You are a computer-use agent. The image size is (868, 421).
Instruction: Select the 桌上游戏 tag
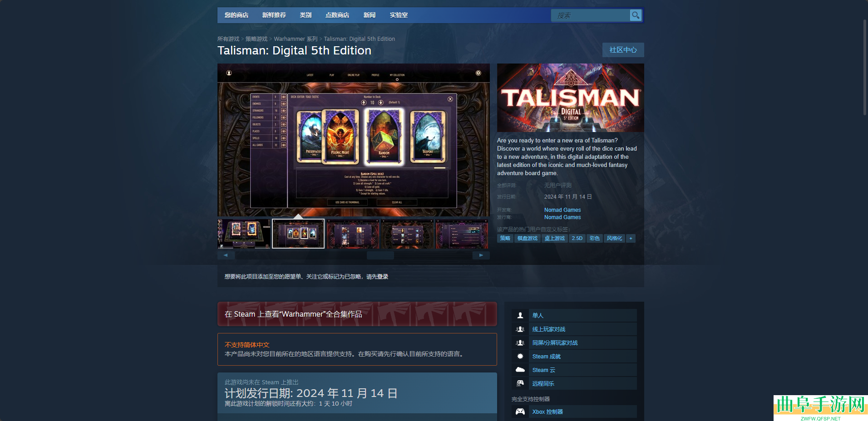(555, 238)
